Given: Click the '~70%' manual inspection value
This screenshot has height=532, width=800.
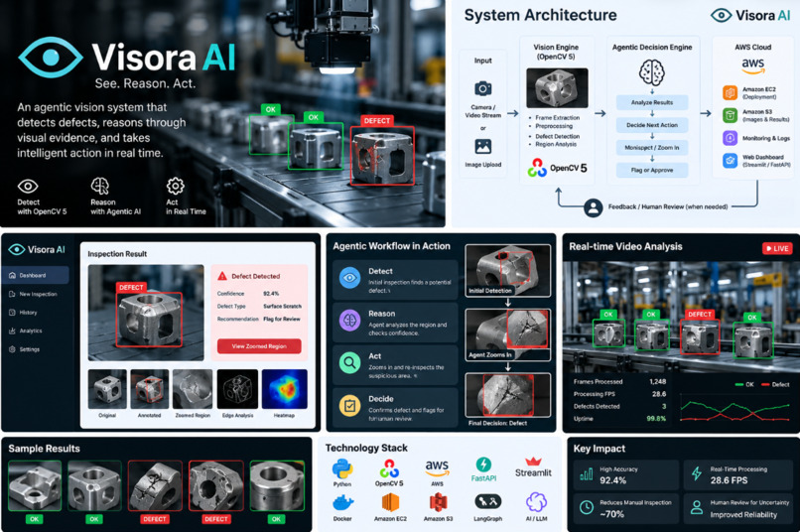Looking at the screenshot, I should pos(611,514).
